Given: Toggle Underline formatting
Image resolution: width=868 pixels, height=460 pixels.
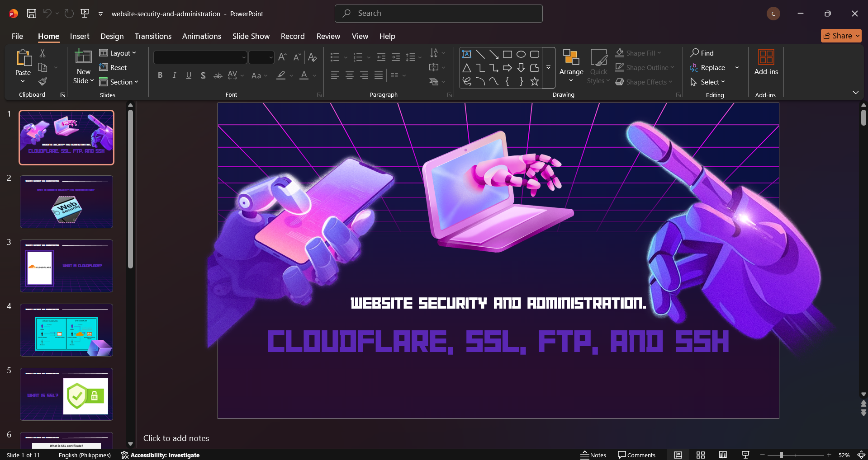Looking at the screenshot, I should coord(189,75).
